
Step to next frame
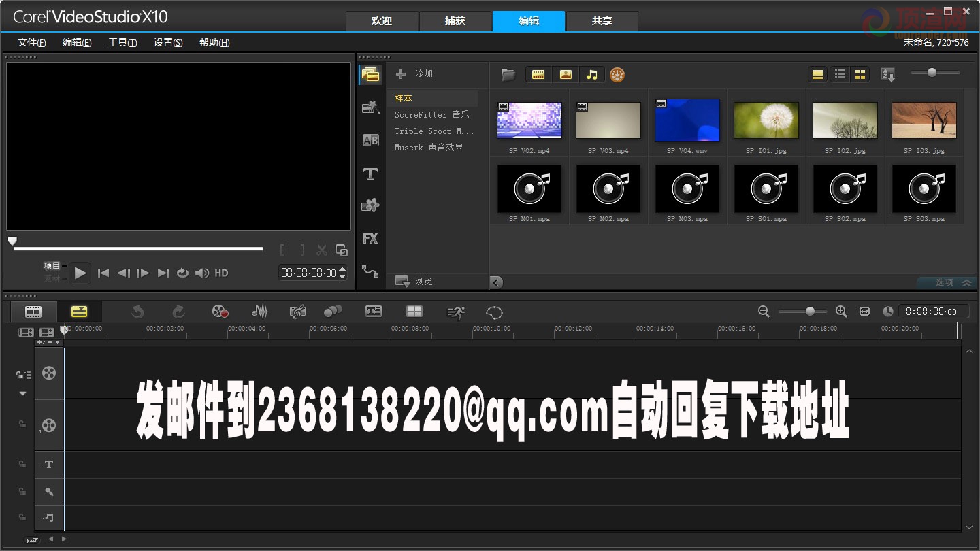click(x=143, y=273)
